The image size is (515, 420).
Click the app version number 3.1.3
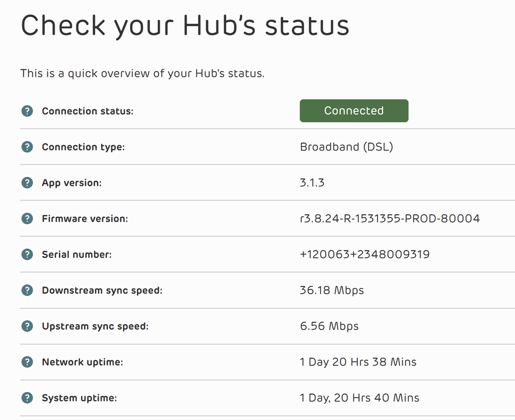(312, 183)
